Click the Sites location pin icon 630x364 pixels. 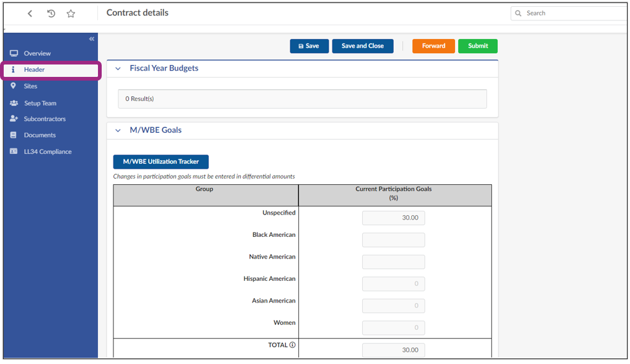pos(14,86)
